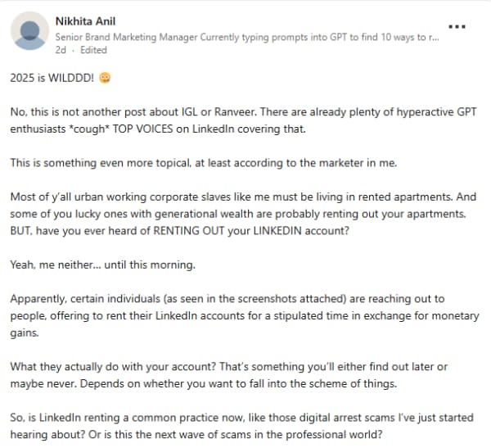Open the post's three-dot options menu
This screenshot has height=448, width=491.
point(457,26)
